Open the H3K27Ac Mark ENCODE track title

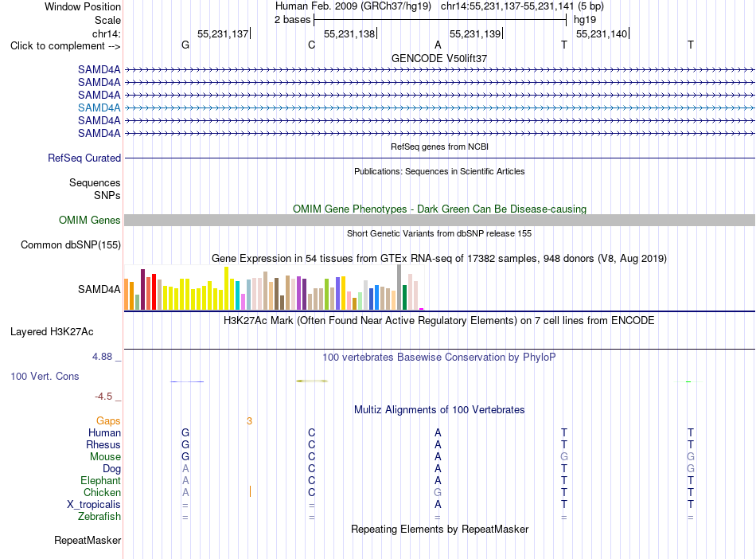(439, 321)
